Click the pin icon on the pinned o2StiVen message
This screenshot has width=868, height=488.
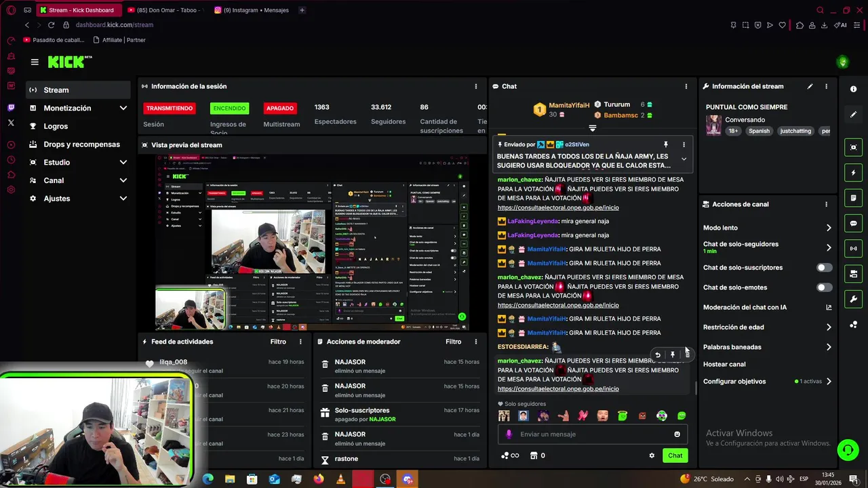[x=666, y=144]
